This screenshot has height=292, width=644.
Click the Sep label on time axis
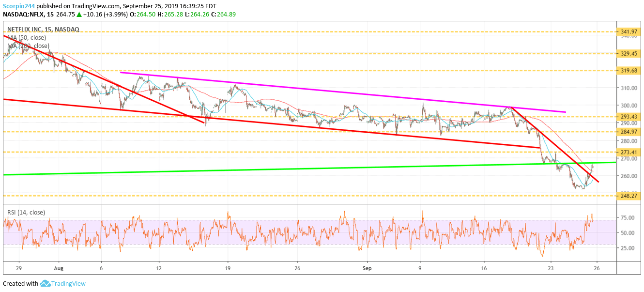click(367, 268)
